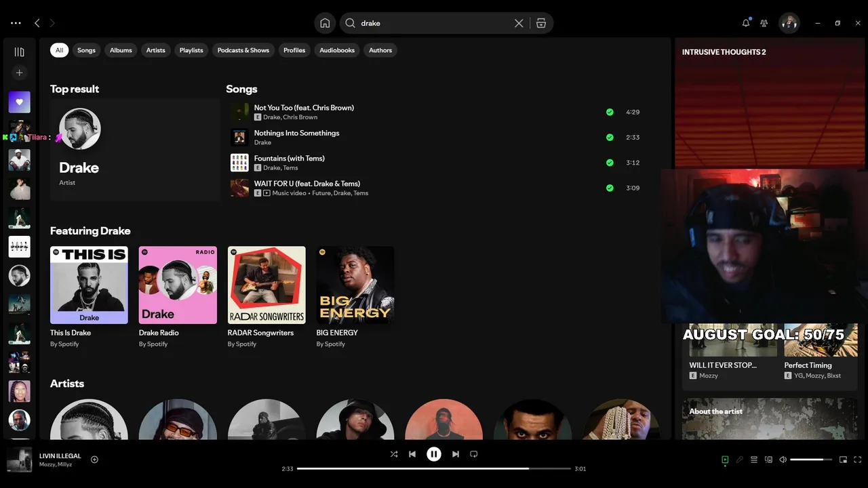Screen dimensions: 868x488
Task: Filter results by Authors
Action: (380, 50)
